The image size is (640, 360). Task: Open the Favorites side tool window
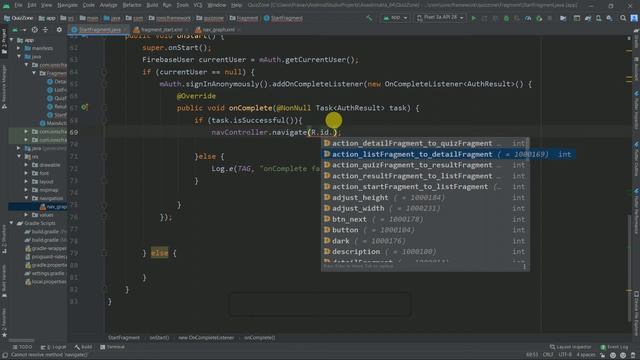click(x=4, y=322)
